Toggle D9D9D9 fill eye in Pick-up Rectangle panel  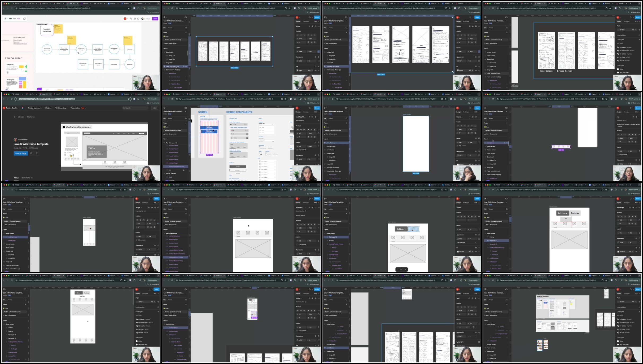pyautogui.click(x=636, y=252)
